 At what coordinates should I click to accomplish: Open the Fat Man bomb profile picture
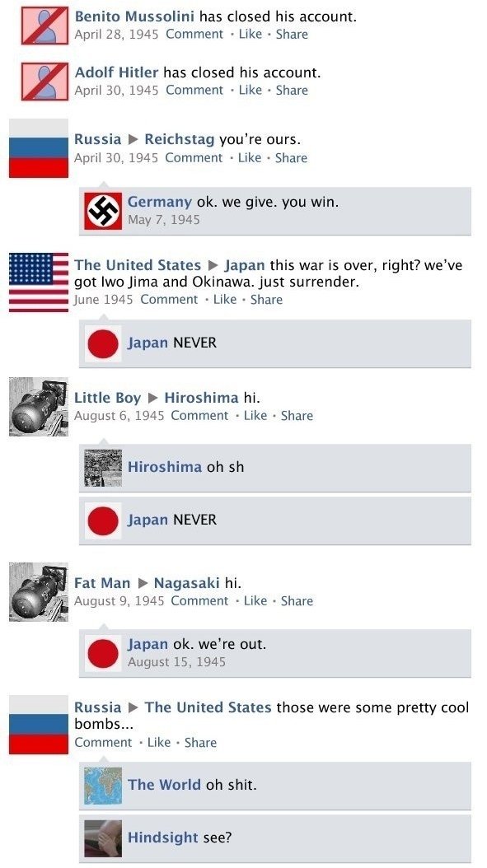click(x=39, y=592)
